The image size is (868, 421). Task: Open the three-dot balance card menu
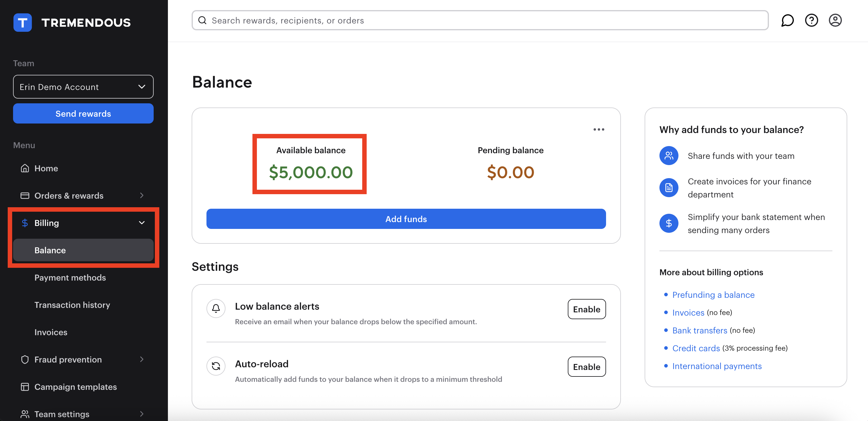pos(598,129)
